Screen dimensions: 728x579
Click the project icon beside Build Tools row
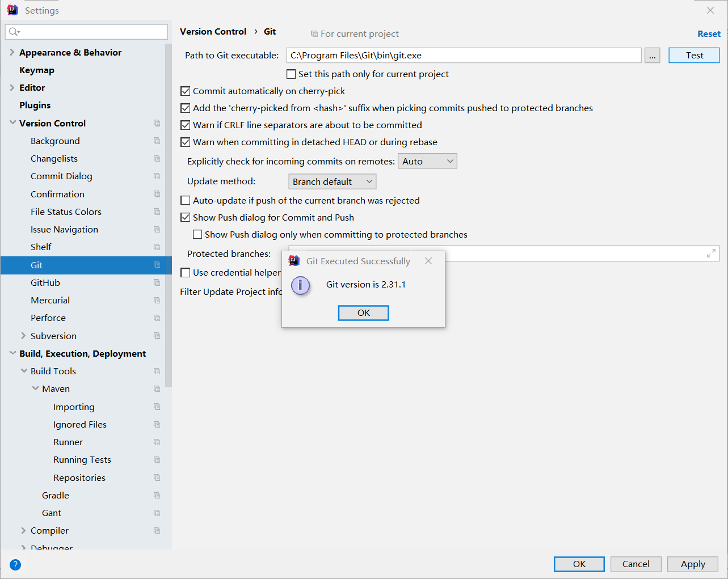click(157, 371)
